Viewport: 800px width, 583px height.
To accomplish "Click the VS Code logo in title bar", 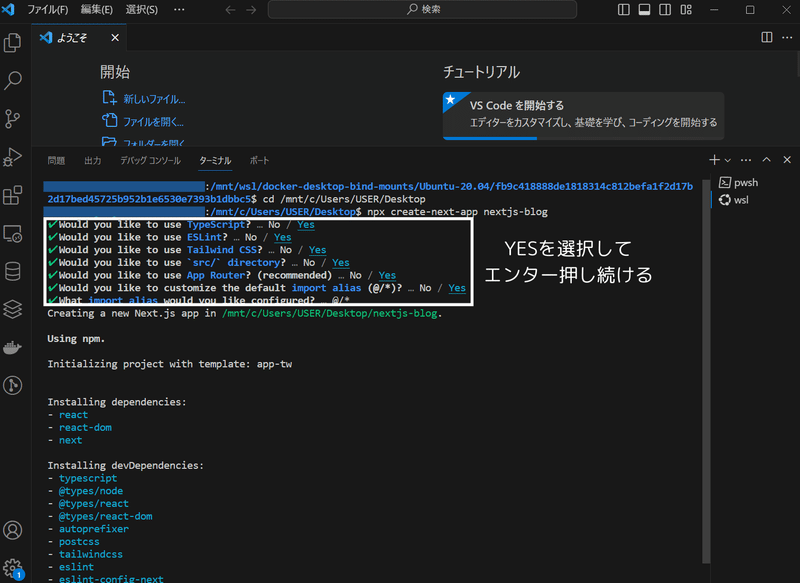I will tap(9, 9).
